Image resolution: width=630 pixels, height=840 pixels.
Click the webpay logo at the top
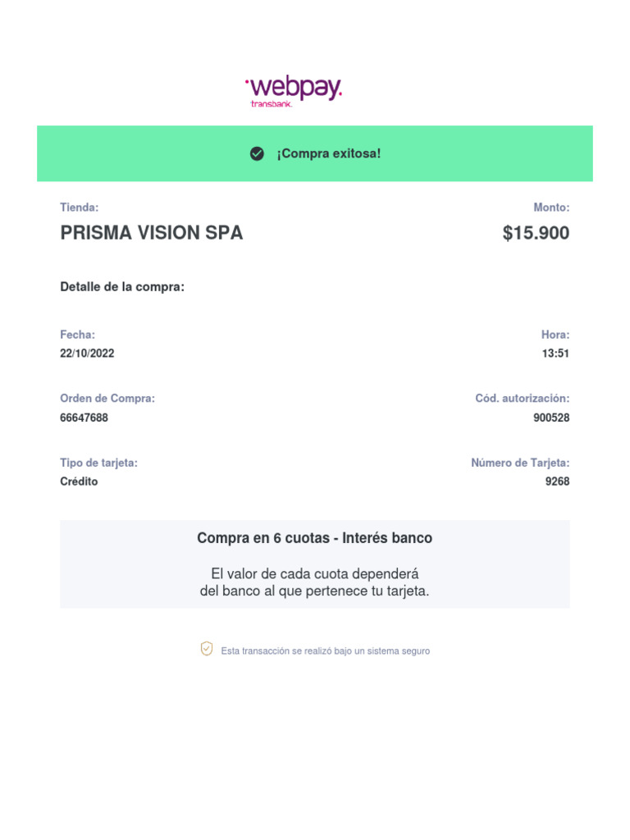click(294, 88)
